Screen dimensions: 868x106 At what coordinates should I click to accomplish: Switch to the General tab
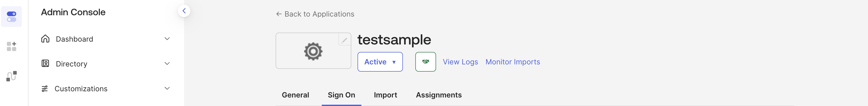(x=295, y=95)
